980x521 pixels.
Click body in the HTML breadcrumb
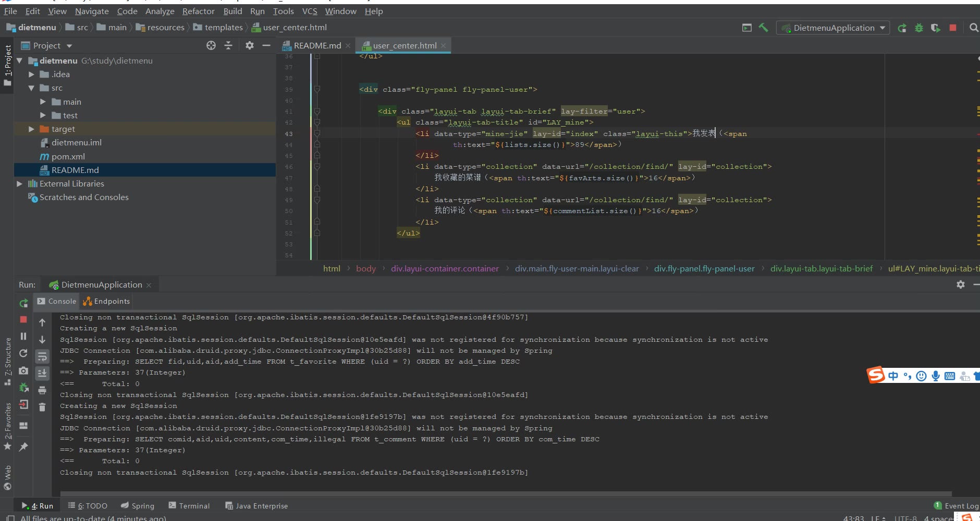(x=366, y=268)
